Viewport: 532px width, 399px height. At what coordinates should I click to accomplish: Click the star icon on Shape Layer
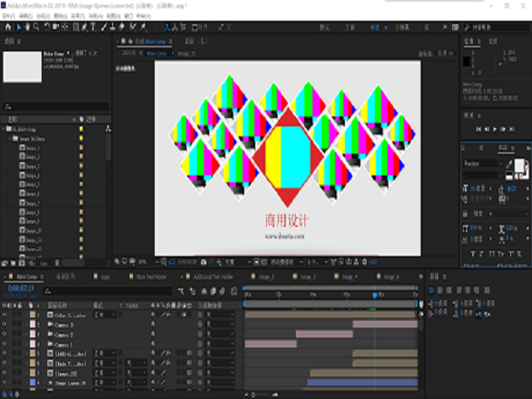click(48, 383)
